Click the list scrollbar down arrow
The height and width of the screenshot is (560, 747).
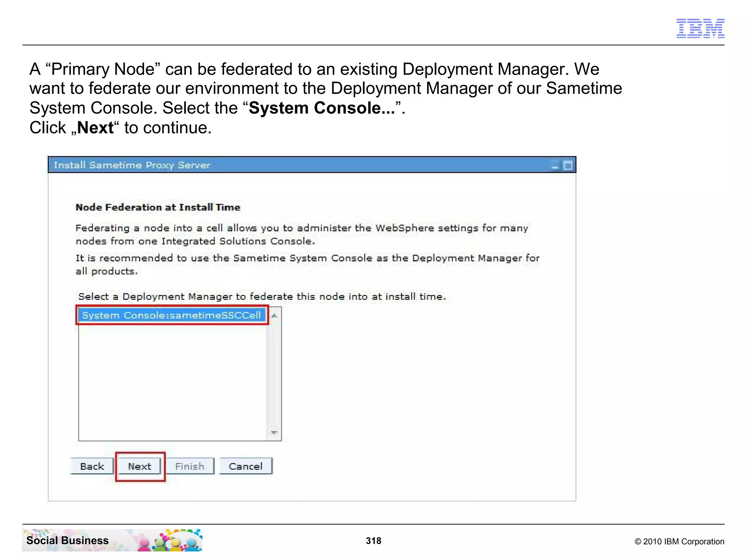pos(274,433)
